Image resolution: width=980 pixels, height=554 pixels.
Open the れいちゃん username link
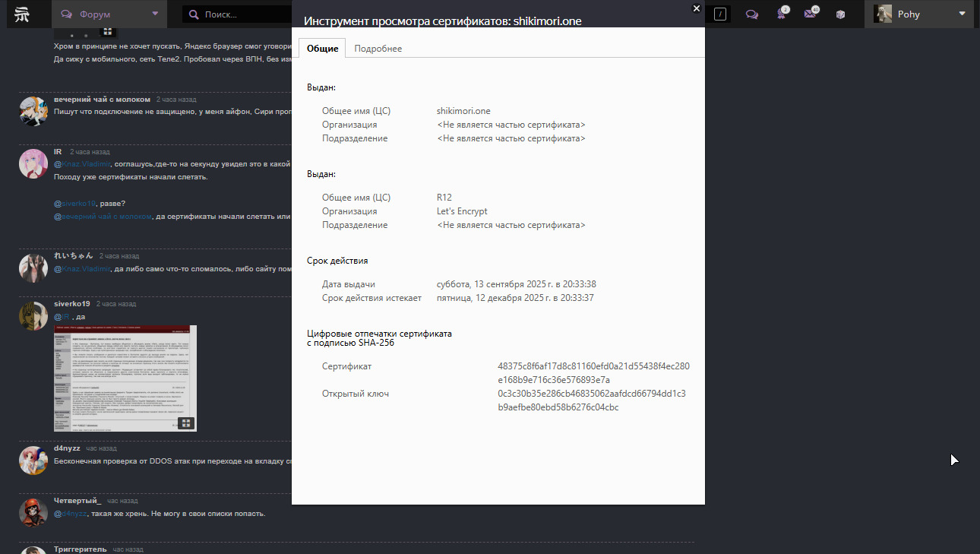click(x=74, y=256)
